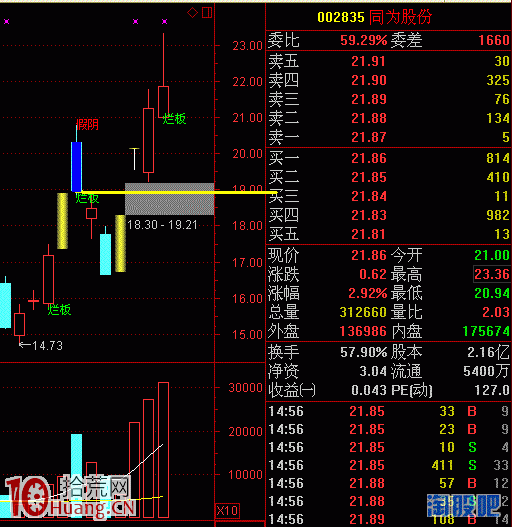Screen dimensions: 512x527
Task: Select the 卖三 21.89 order row
Action: (x=389, y=99)
